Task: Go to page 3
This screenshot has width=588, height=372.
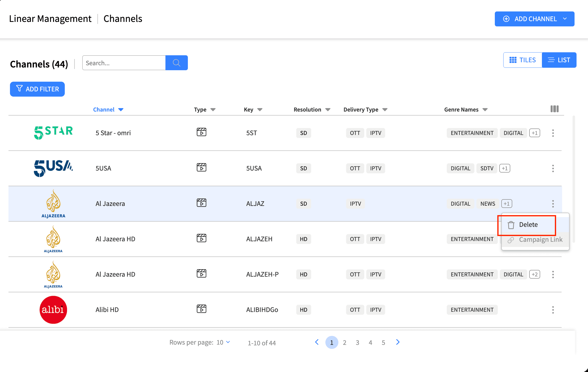Action: [x=358, y=342]
